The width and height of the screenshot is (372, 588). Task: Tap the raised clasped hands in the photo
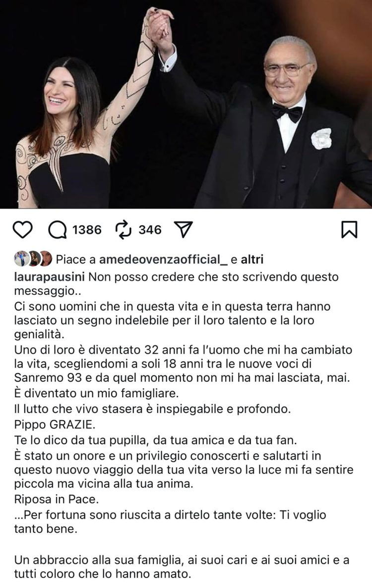160,26
